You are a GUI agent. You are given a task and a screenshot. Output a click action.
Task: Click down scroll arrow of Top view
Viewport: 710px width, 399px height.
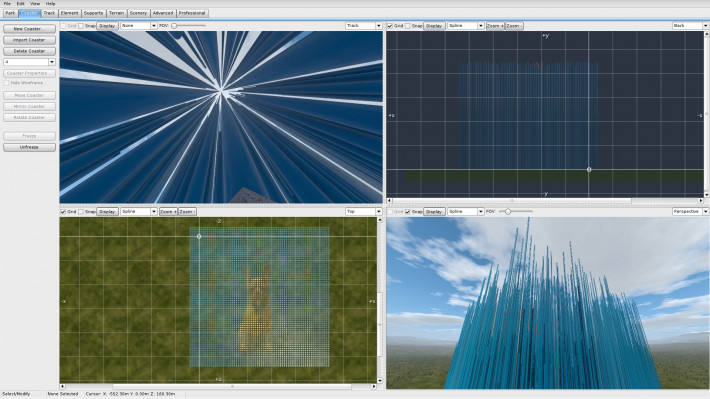click(x=379, y=381)
